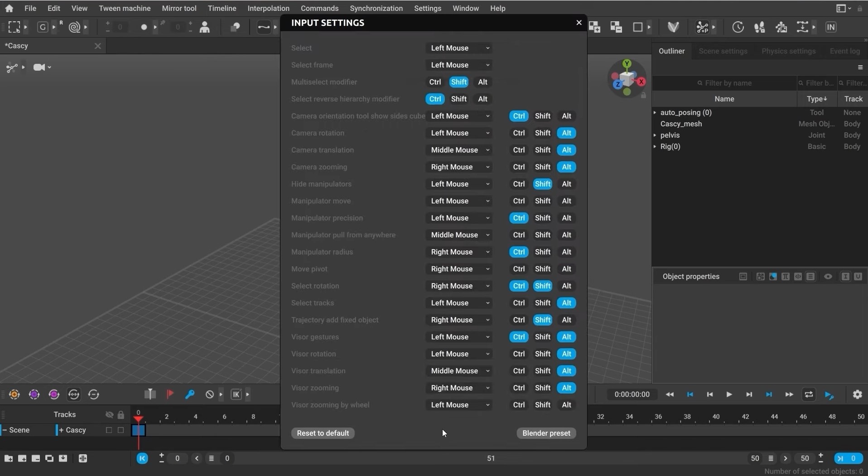Open the Tween machine menu
The width and height of the screenshot is (868, 476).
point(125,8)
